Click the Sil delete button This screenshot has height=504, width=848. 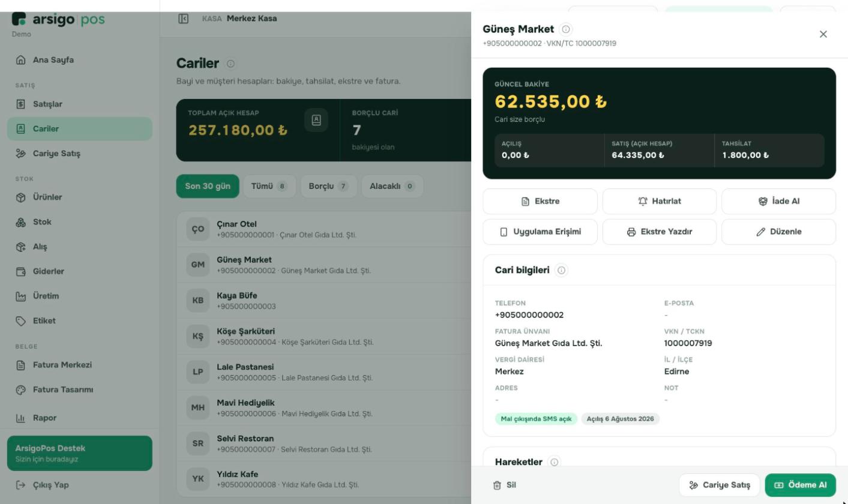[x=504, y=485]
